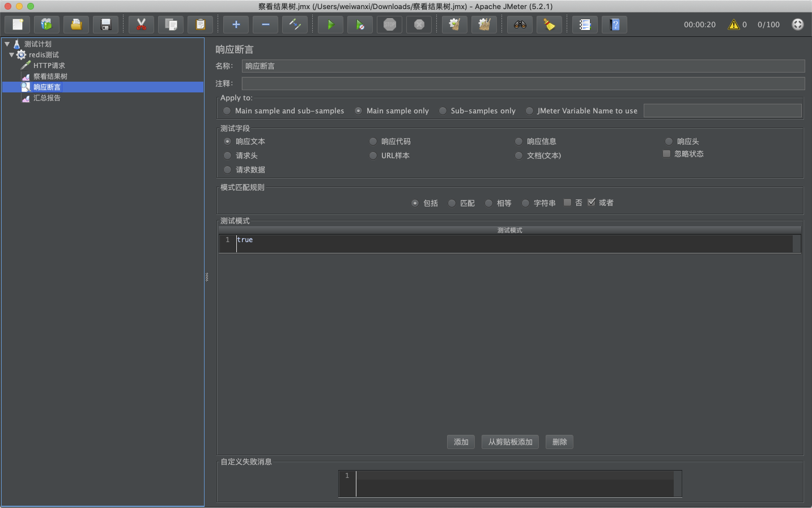Image resolution: width=812 pixels, height=508 pixels.
Task: Focus the 注释 input field
Action: tap(524, 84)
